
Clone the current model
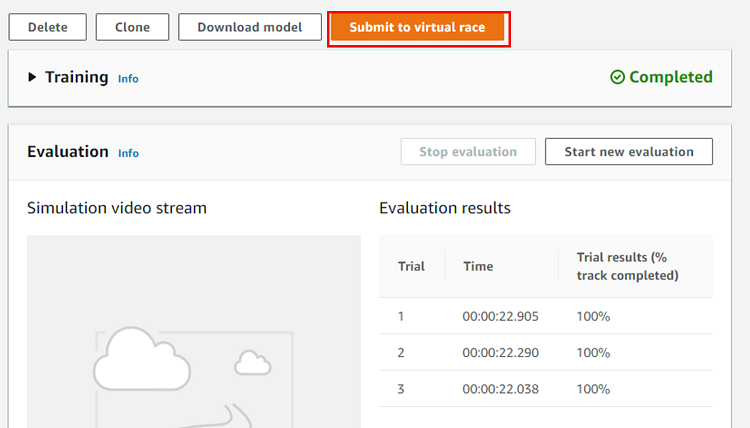(x=132, y=27)
